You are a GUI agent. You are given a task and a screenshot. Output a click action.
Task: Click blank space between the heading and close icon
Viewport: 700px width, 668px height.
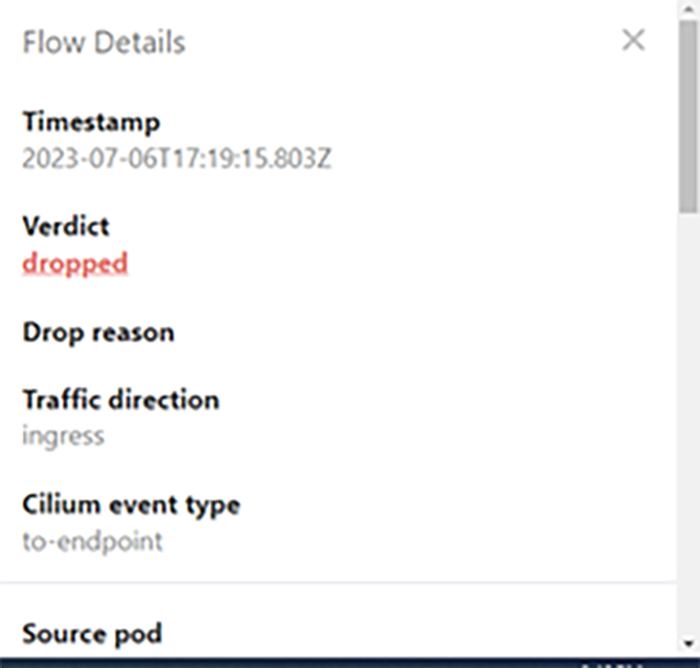pyautogui.click(x=400, y=43)
